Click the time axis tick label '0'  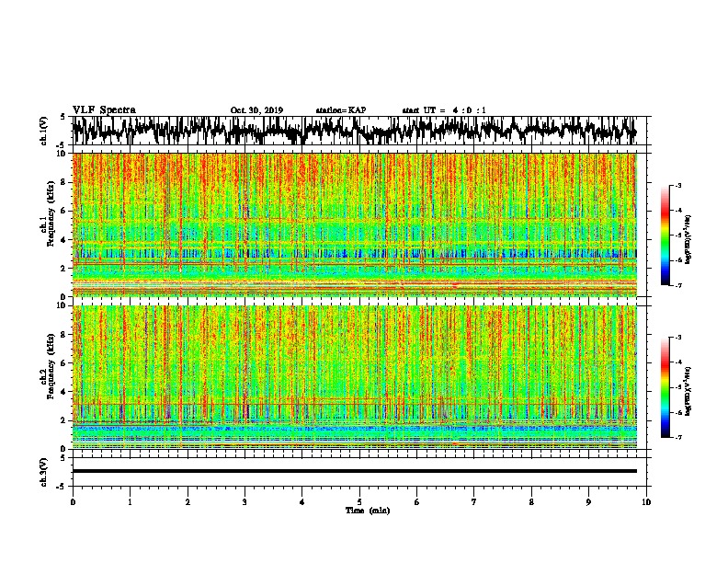point(73,502)
